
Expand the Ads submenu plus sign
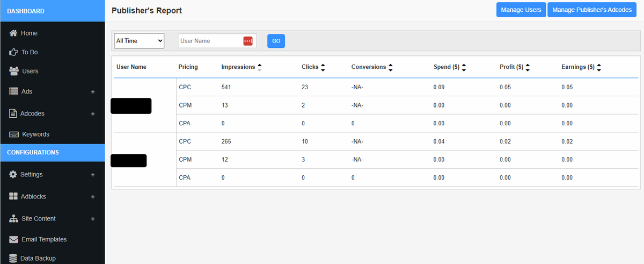(93, 92)
